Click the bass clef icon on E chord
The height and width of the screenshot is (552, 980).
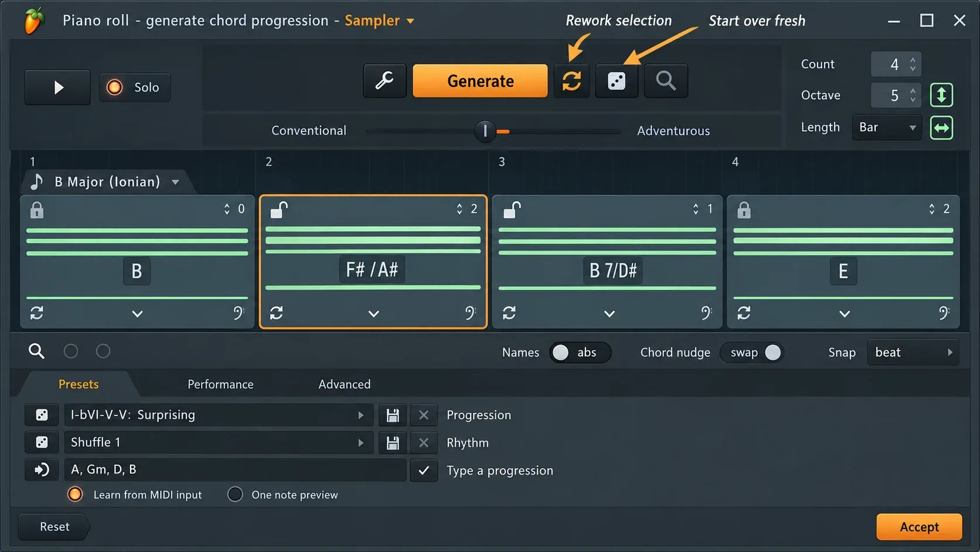click(944, 313)
